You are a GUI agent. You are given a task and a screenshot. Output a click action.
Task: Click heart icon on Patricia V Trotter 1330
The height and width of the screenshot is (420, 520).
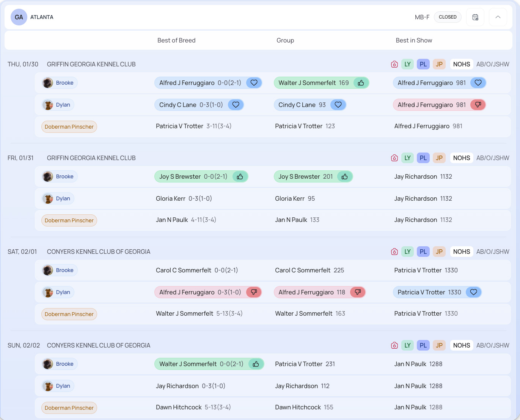[x=473, y=292]
